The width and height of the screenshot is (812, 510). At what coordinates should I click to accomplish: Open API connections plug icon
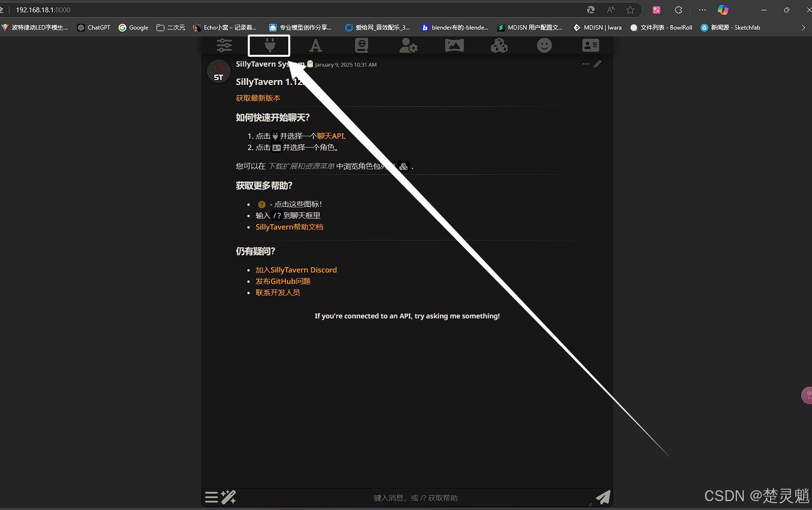[270, 45]
